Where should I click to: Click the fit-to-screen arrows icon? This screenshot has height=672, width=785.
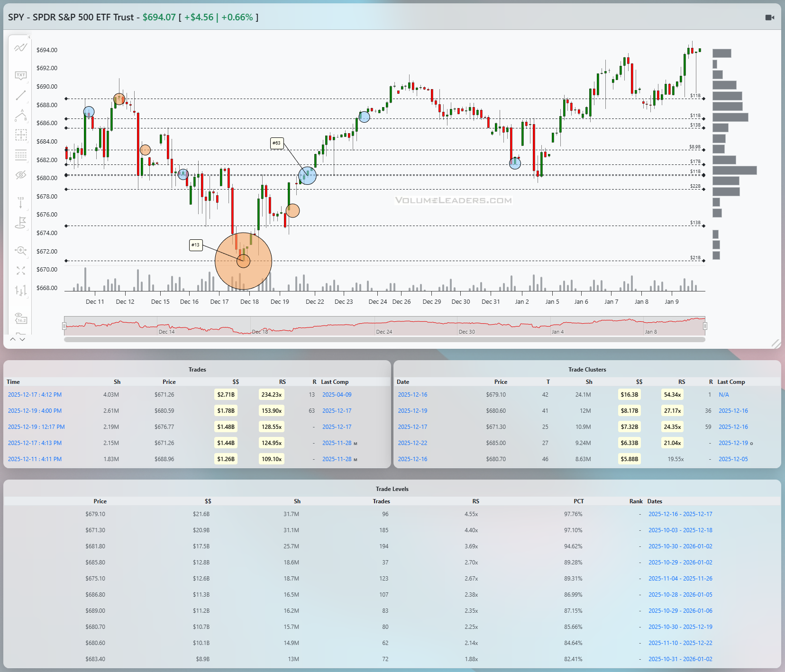click(x=20, y=270)
